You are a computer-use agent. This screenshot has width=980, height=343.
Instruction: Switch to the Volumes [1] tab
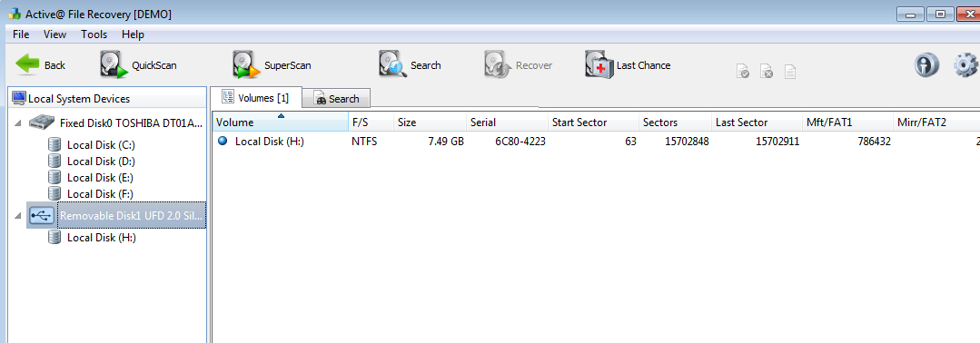(x=255, y=97)
